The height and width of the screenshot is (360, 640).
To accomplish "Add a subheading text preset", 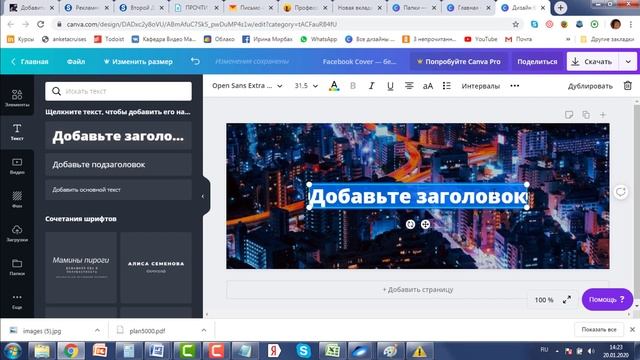I will pyautogui.click(x=118, y=164).
